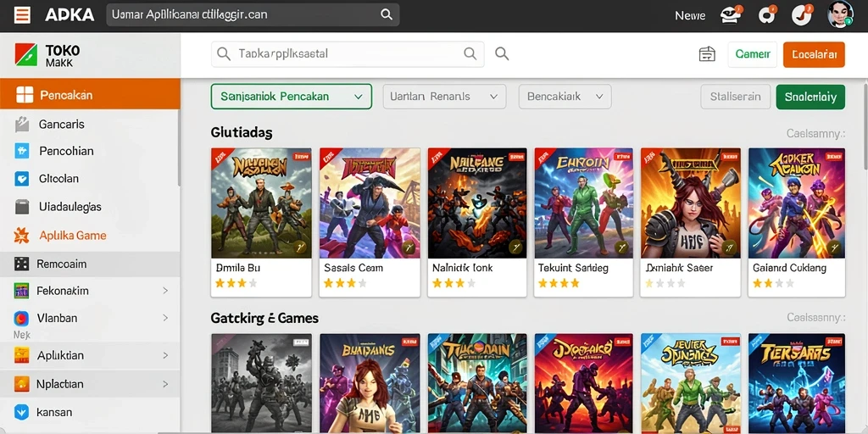Screen dimensions: 868x434
Task: Click the ADKA logo
Action: [x=70, y=15]
